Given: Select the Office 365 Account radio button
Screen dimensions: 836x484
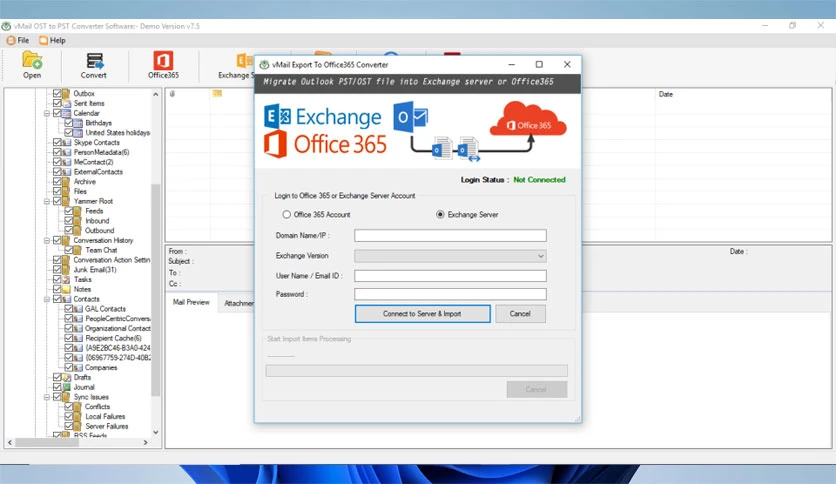Looking at the screenshot, I should [287, 214].
